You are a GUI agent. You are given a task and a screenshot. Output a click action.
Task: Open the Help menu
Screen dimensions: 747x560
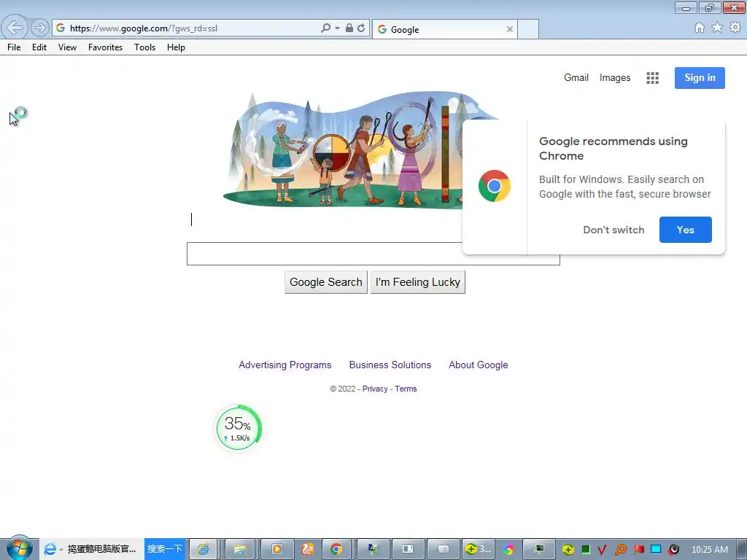(x=176, y=47)
